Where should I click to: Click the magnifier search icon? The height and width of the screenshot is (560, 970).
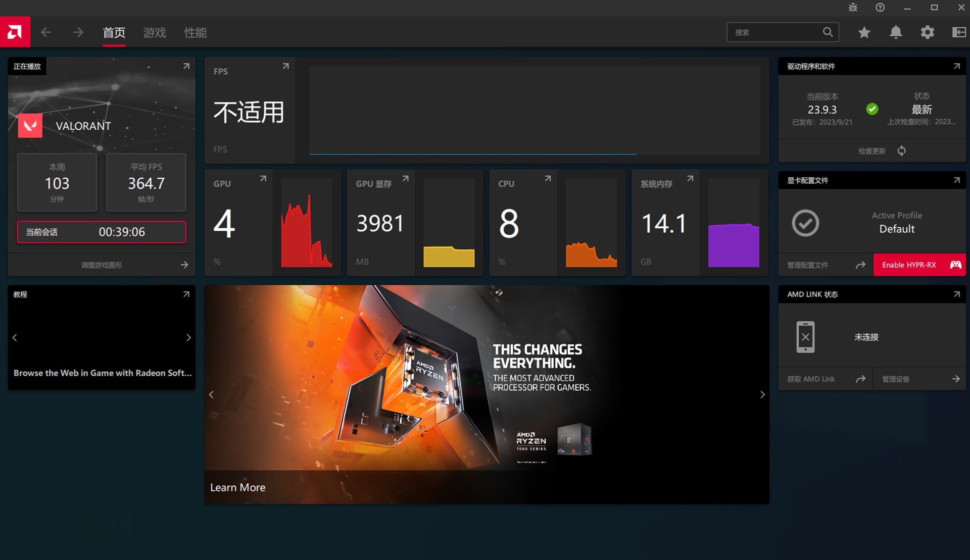[828, 32]
